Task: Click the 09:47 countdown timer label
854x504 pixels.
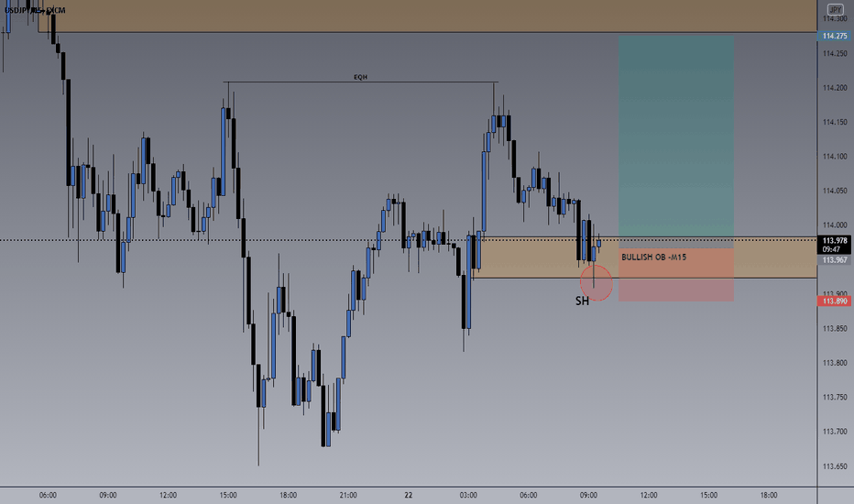Action: coord(832,249)
